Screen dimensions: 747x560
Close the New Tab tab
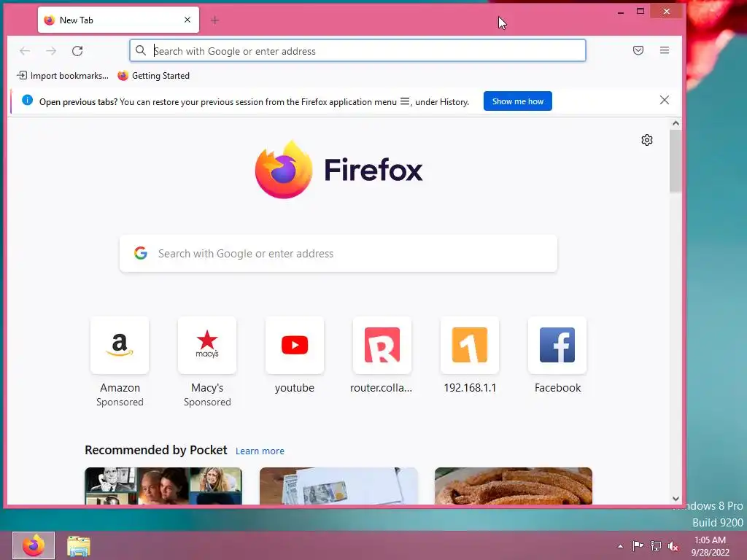(x=187, y=20)
